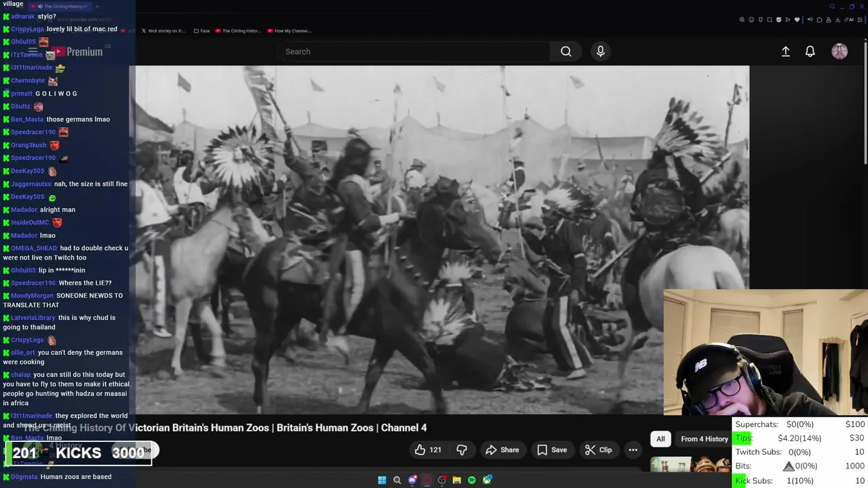Viewport: 868px width, 488px height.
Task: Open the Nick shirley on X bookmark
Action: 163,30
